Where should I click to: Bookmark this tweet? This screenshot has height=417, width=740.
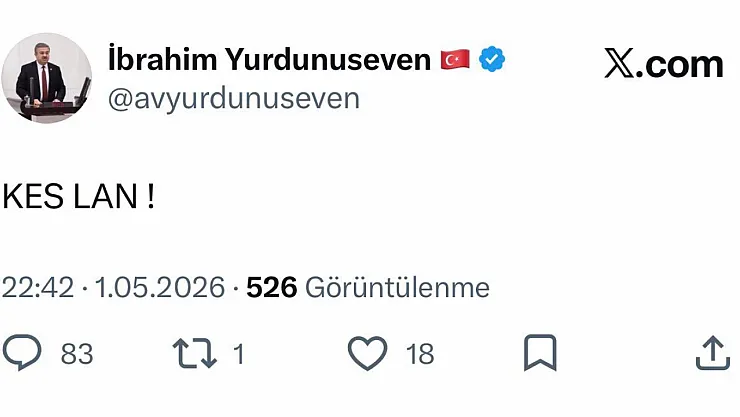point(540,353)
